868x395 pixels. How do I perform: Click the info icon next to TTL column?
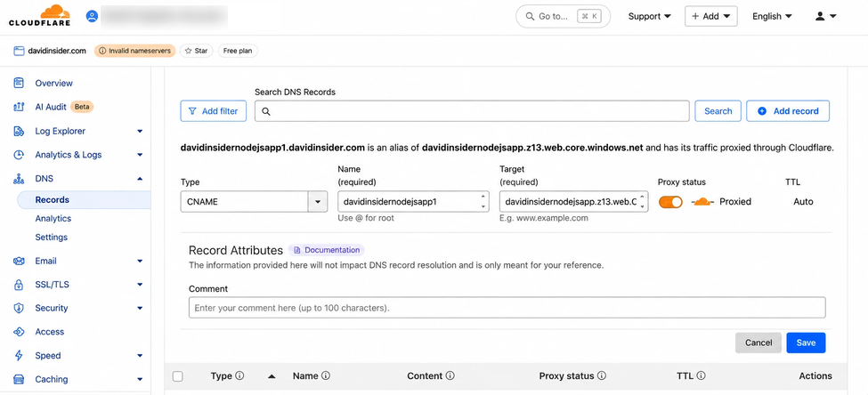coord(701,375)
